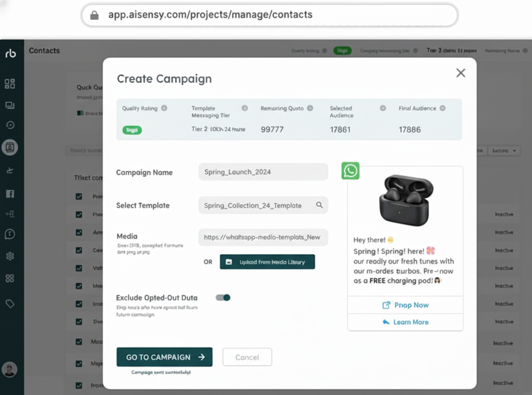
Task: Switch to the Contacts page heading
Action: coord(44,51)
